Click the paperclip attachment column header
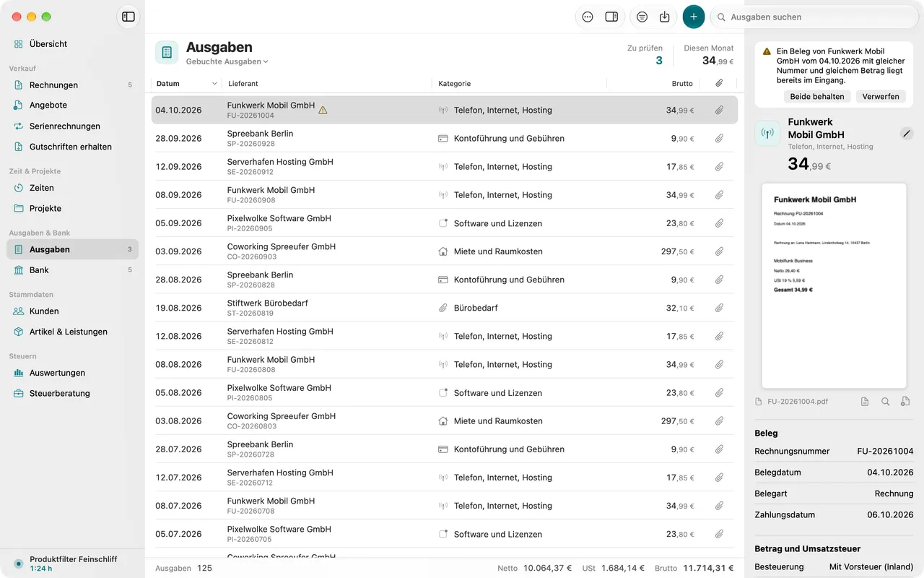This screenshot has width=924, height=578. click(720, 84)
